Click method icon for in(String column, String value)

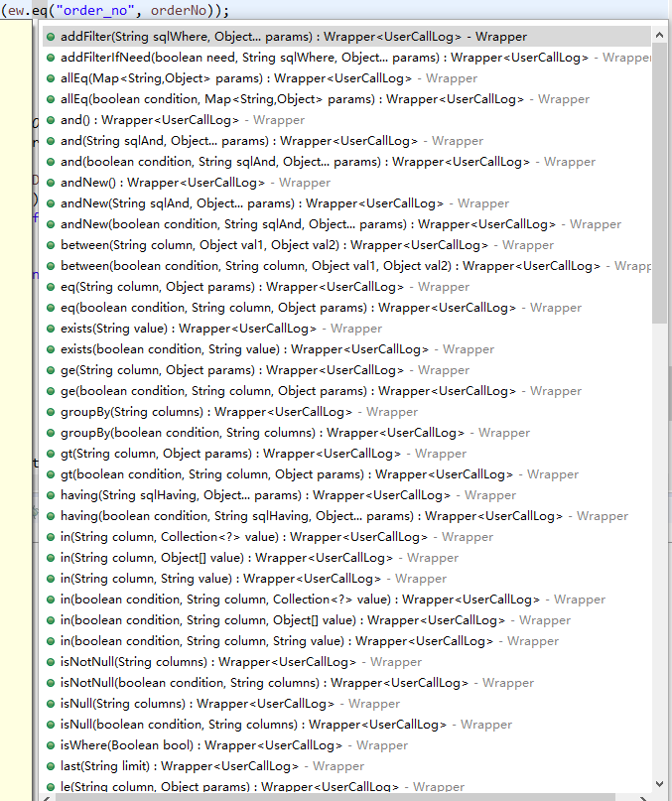click(51, 579)
